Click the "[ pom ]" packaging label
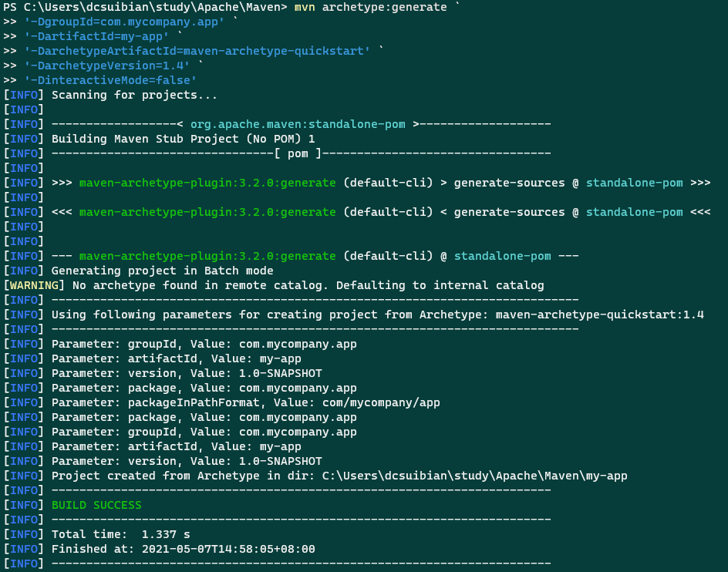This screenshot has width=728, height=572. (298, 153)
